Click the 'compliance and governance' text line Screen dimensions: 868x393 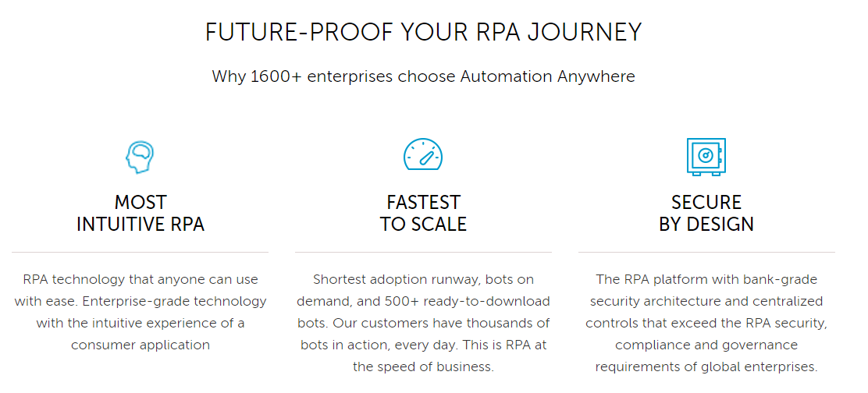[706, 345]
